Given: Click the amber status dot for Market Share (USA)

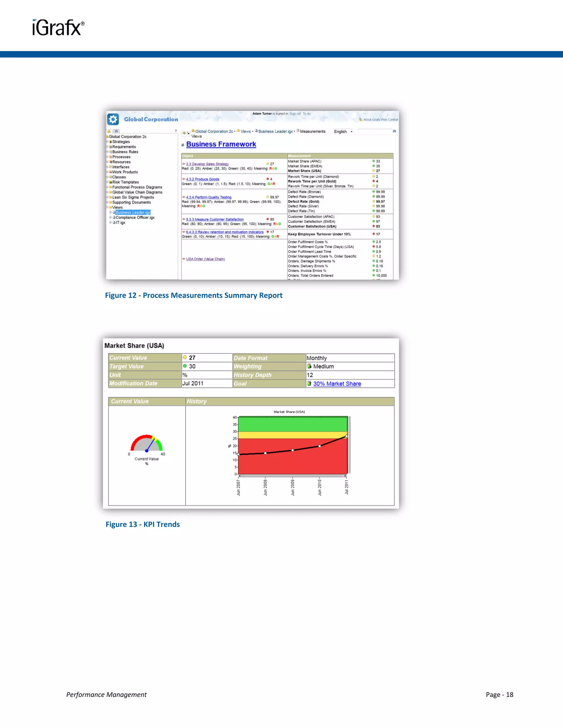Looking at the screenshot, I should coord(374,171).
